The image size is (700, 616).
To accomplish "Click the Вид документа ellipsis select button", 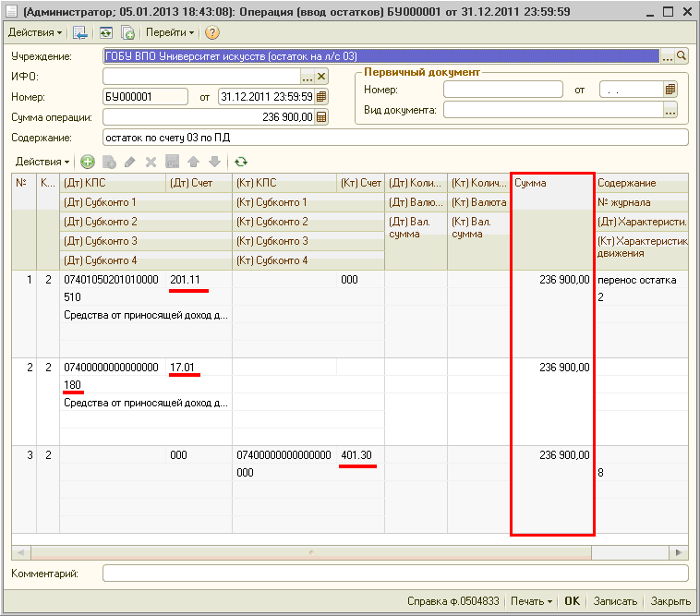I will tap(670, 110).
